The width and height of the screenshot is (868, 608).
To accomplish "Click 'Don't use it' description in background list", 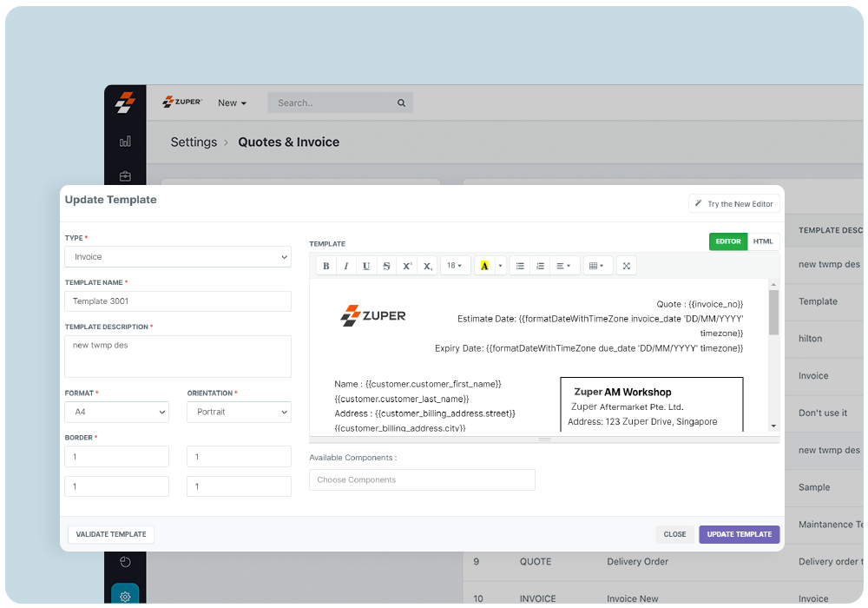I will click(x=823, y=413).
